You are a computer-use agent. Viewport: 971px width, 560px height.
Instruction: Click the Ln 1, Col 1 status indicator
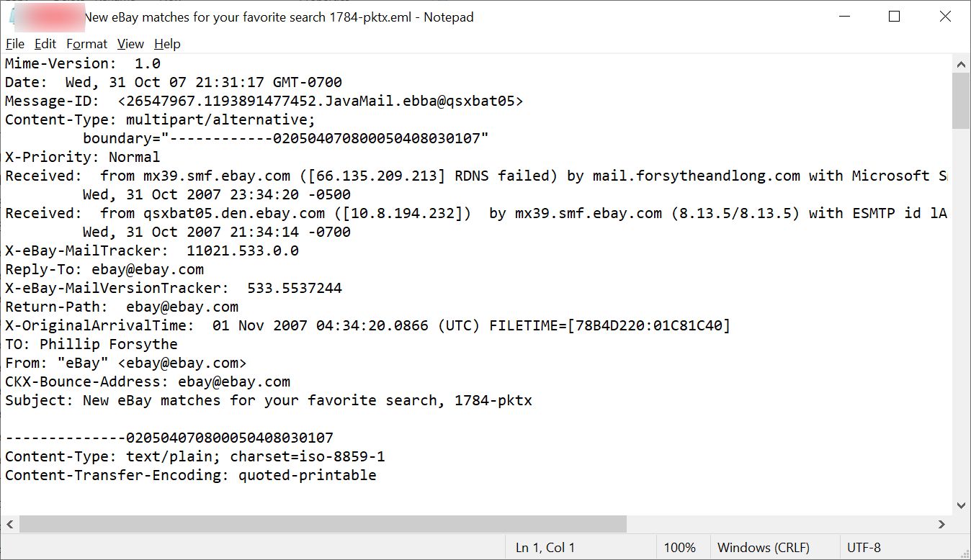click(545, 548)
